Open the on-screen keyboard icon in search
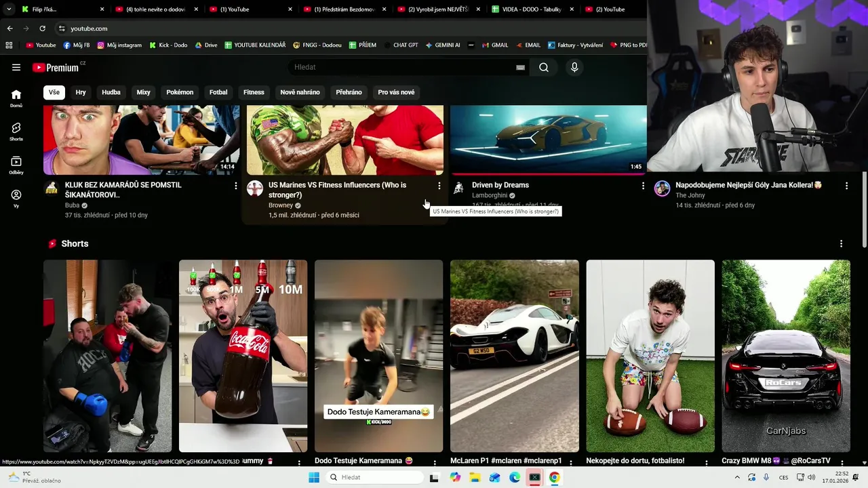 pos(520,67)
